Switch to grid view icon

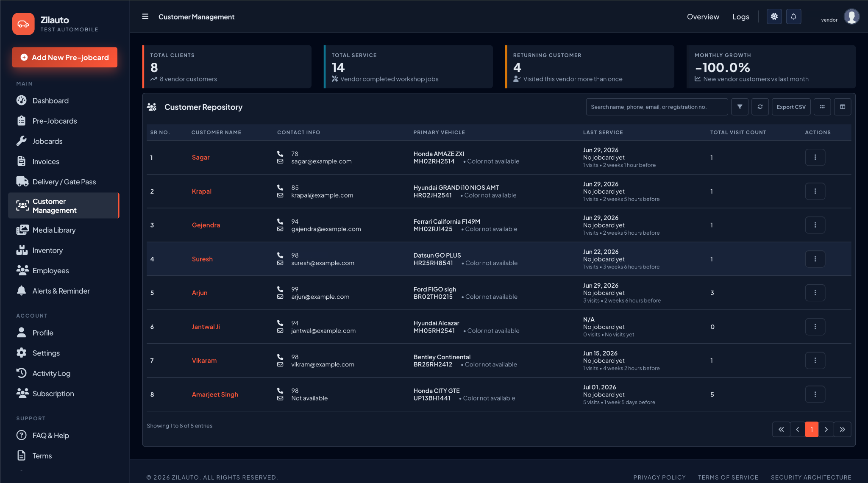tap(822, 107)
